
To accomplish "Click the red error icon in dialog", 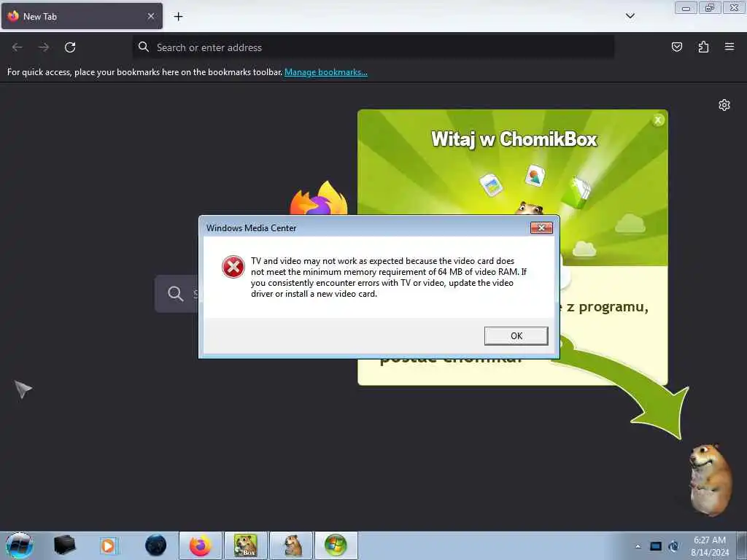I will tap(233, 267).
